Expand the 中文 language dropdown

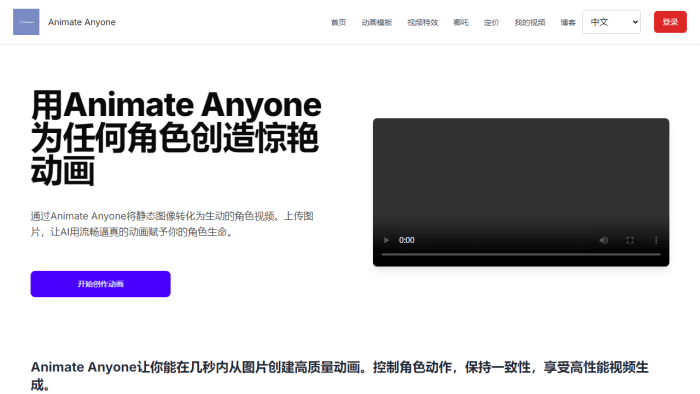[611, 22]
